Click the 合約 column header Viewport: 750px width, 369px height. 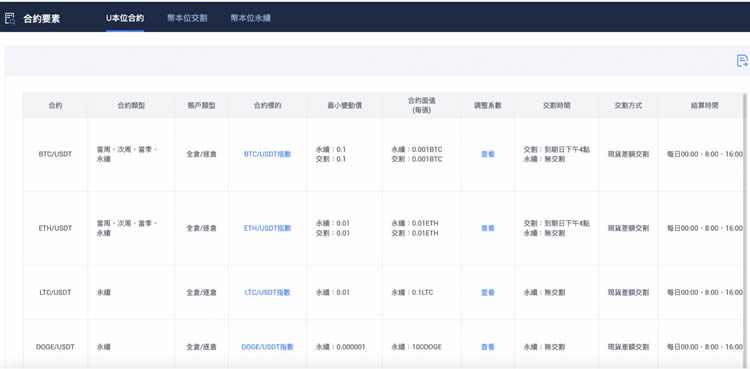pyautogui.click(x=55, y=105)
